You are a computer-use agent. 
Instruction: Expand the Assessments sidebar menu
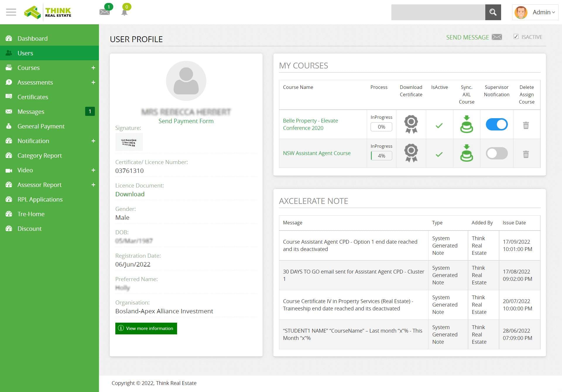[93, 82]
